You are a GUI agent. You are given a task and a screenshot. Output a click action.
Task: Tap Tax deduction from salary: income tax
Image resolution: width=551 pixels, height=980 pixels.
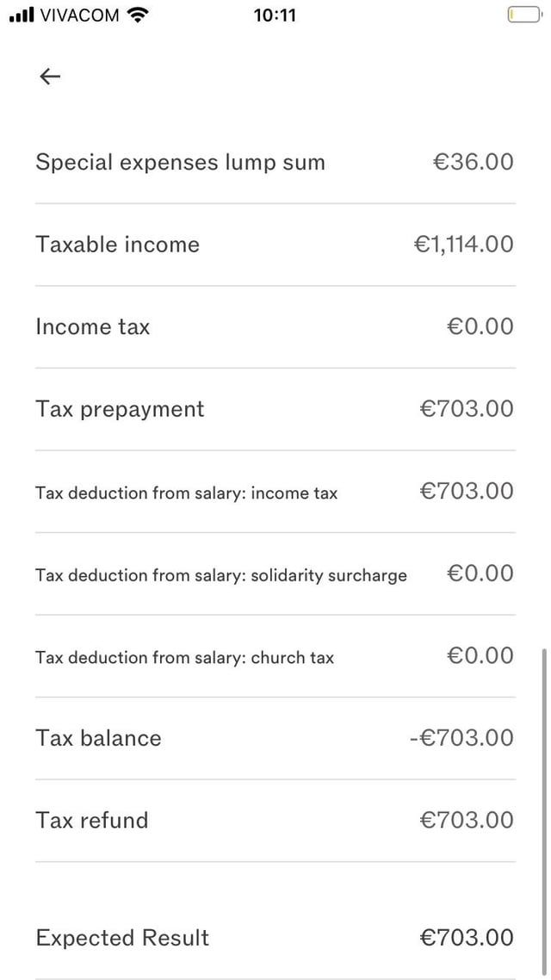(275, 492)
